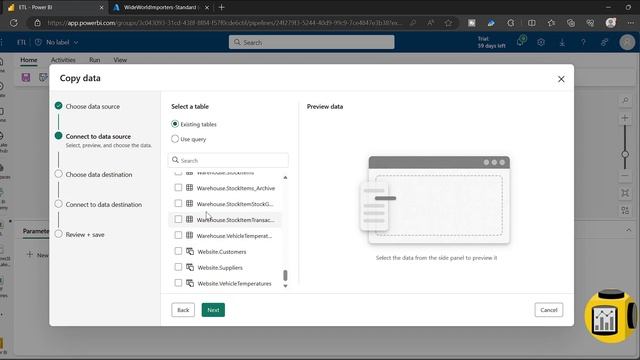640x360 pixels.
Task: Open browser favorites list icon
Action: [x=551, y=23]
